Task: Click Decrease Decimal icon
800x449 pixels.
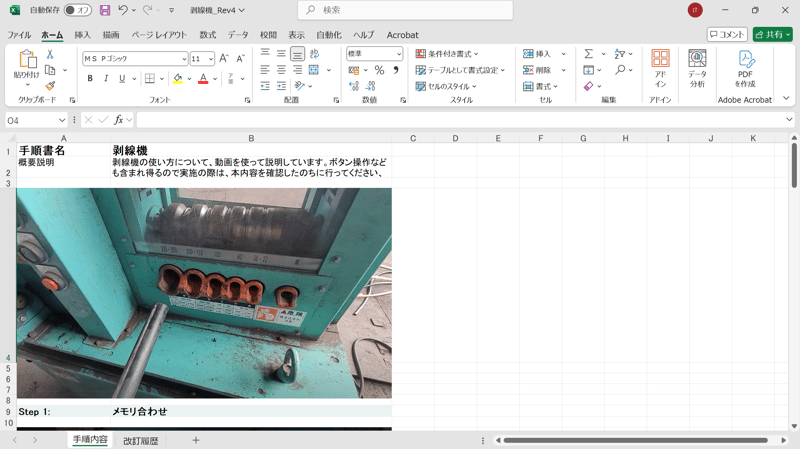Action: tap(371, 86)
